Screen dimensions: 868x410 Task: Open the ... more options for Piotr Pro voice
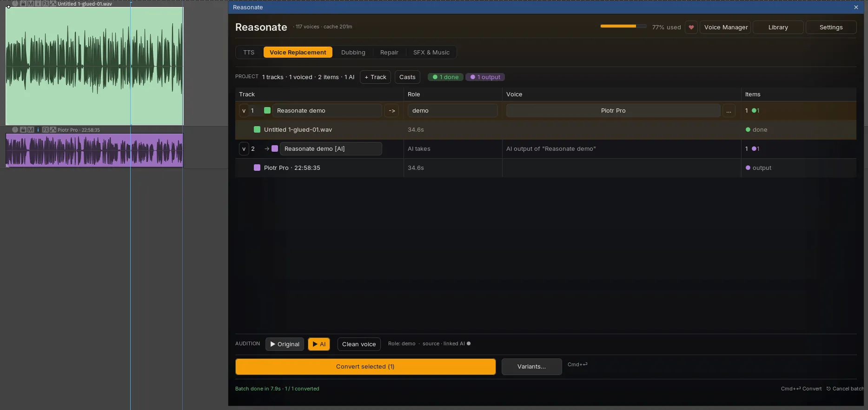point(729,110)
